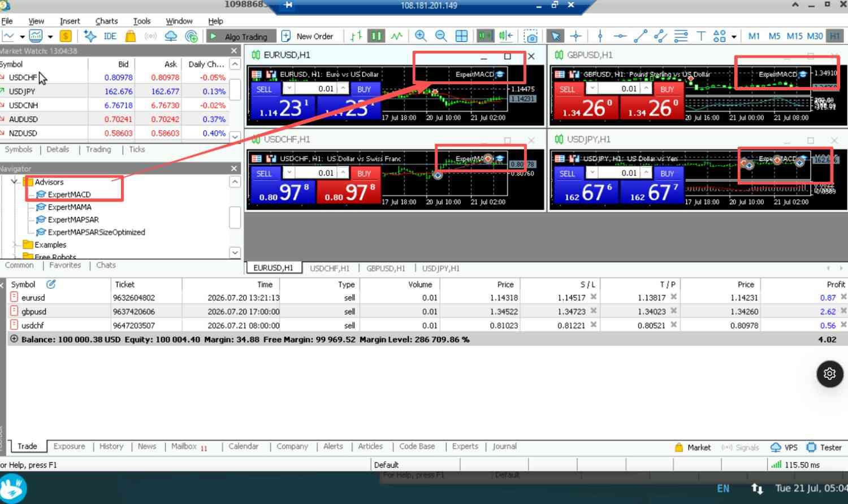
Task: Select the cursor arrow tool
Action: point(555,36)
